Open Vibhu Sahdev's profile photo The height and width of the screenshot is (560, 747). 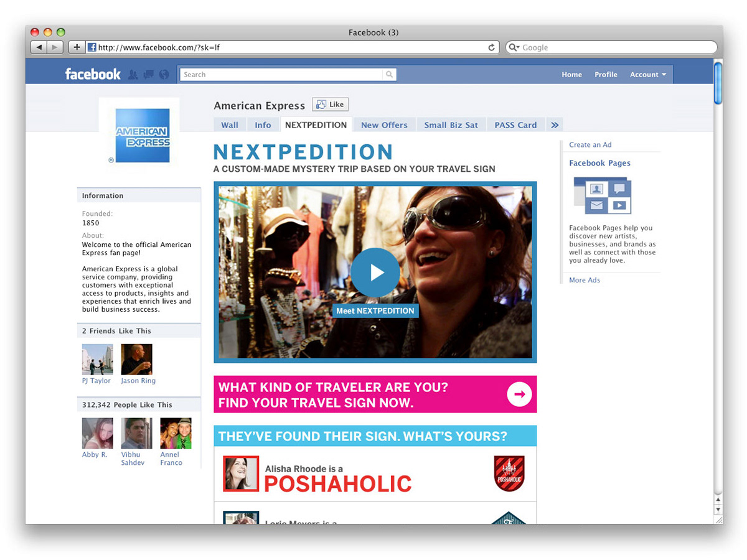pos(137,433)
